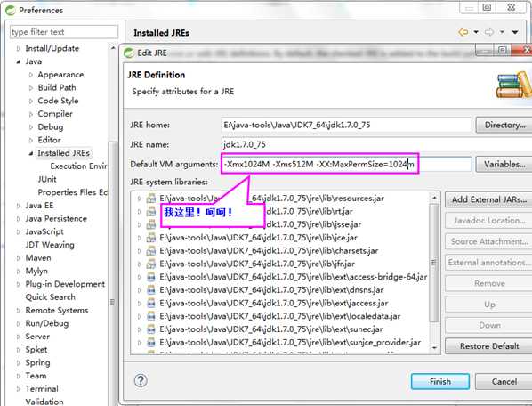This screenshot has width=532, height=406.
Task: Click the help question mark icon
Action: 141,380
